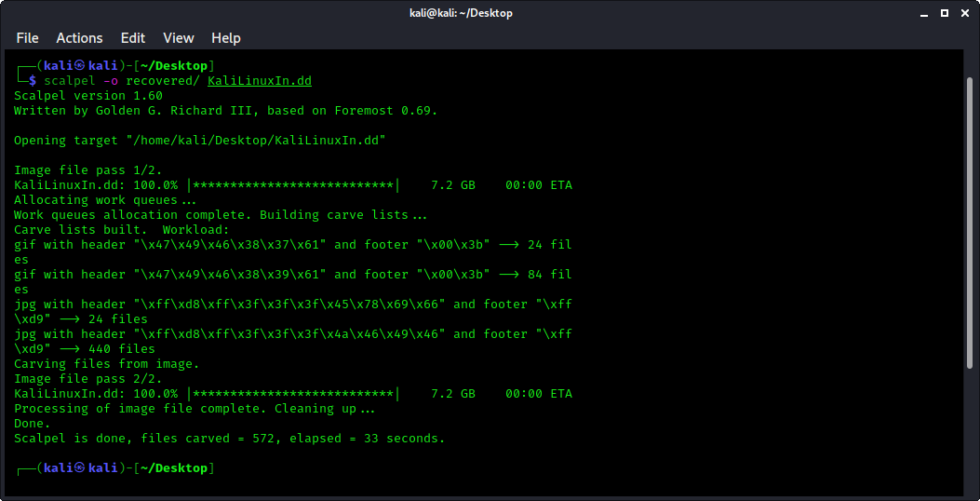
Task: Click the bottom prompt '~/Desktop' path
Action: [x=174, y=467]
